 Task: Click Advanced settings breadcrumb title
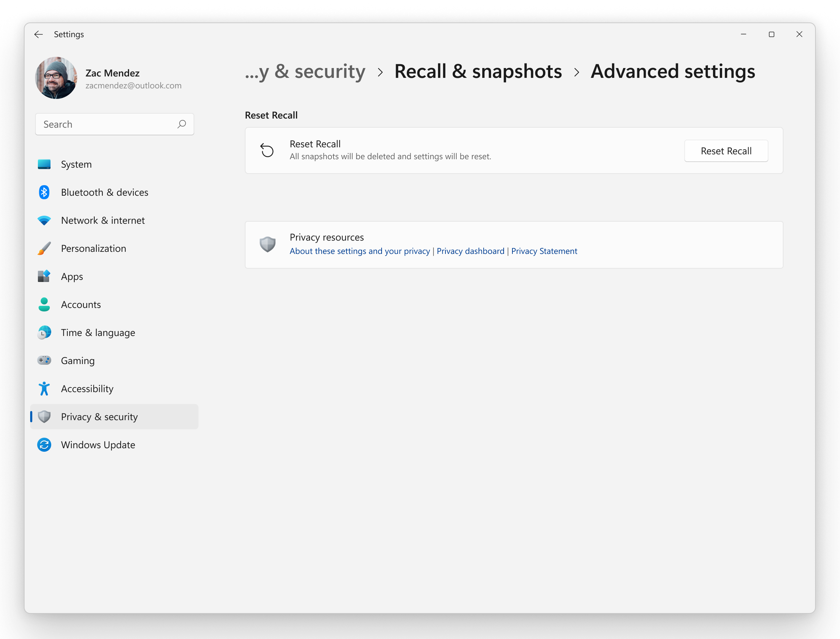coord(673,72)
